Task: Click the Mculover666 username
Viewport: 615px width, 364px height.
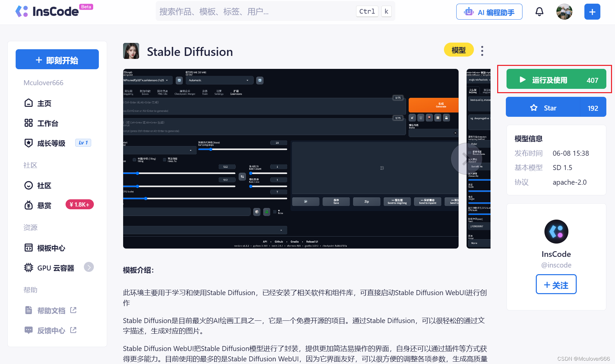Action: [43, 83]
